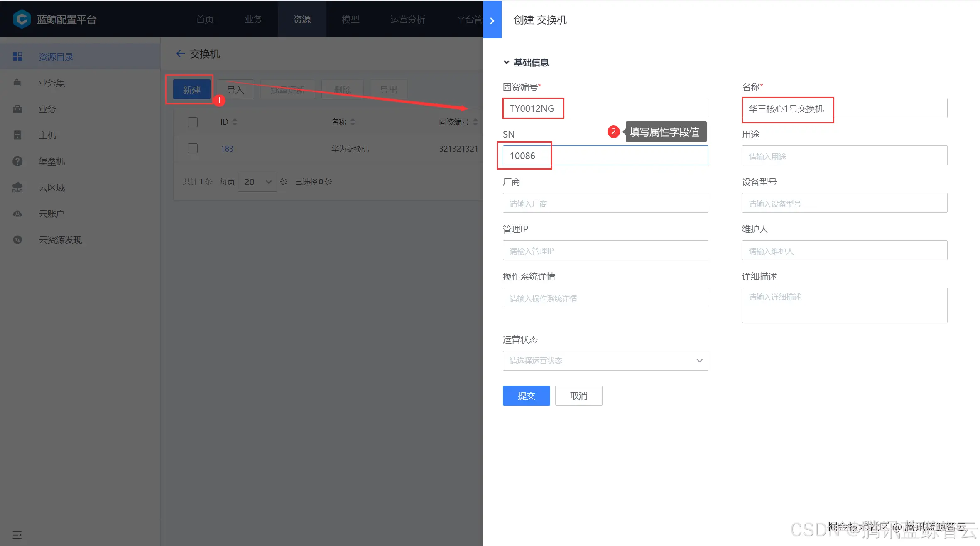Open the per-page count dropdown showing 20
Image resolution: width=980 pixels, height=546 pixels.
coord(257,182)
